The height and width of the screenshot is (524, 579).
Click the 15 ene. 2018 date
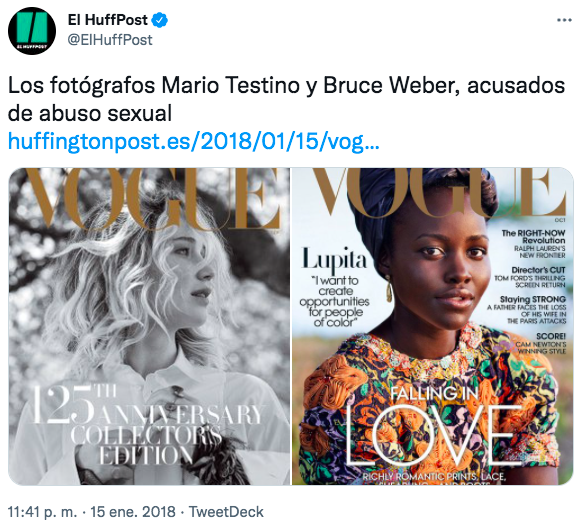[133, 512]
